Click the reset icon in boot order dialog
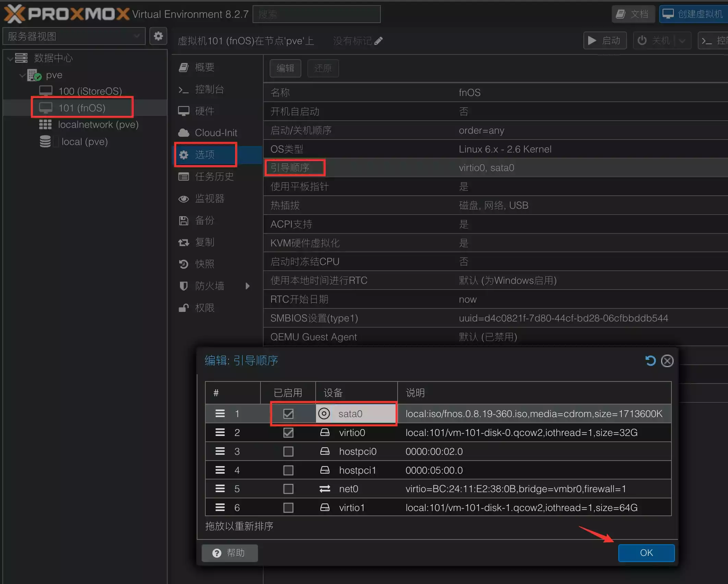This screenshot has width=728, height=584. pos(650,361)
